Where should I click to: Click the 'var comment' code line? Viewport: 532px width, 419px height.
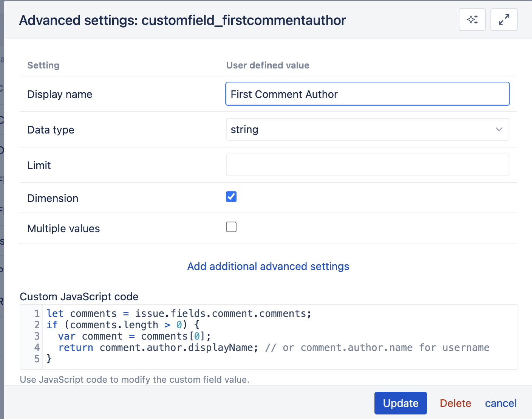[135, 336]
